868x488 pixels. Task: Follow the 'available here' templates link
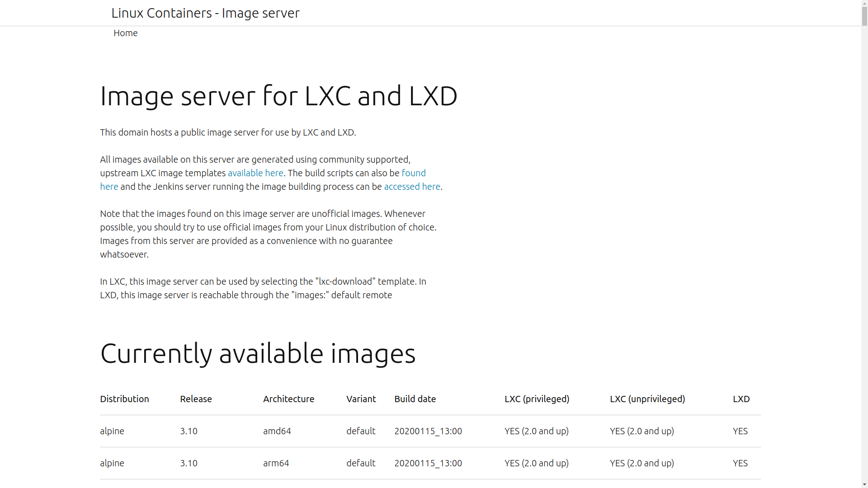point(255,173)
